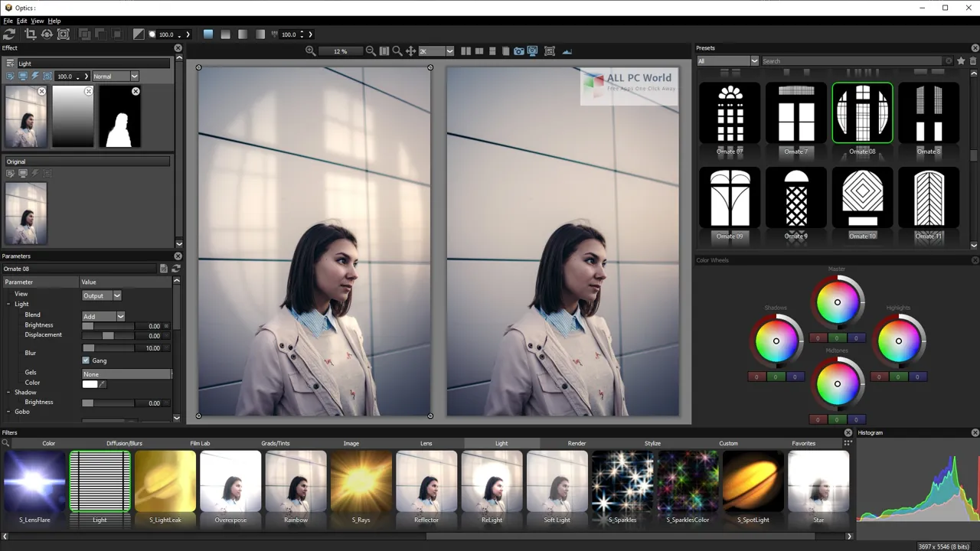980x551 pixels.
Task: Open the Blend Add dropdown
Action: (103, 316)
